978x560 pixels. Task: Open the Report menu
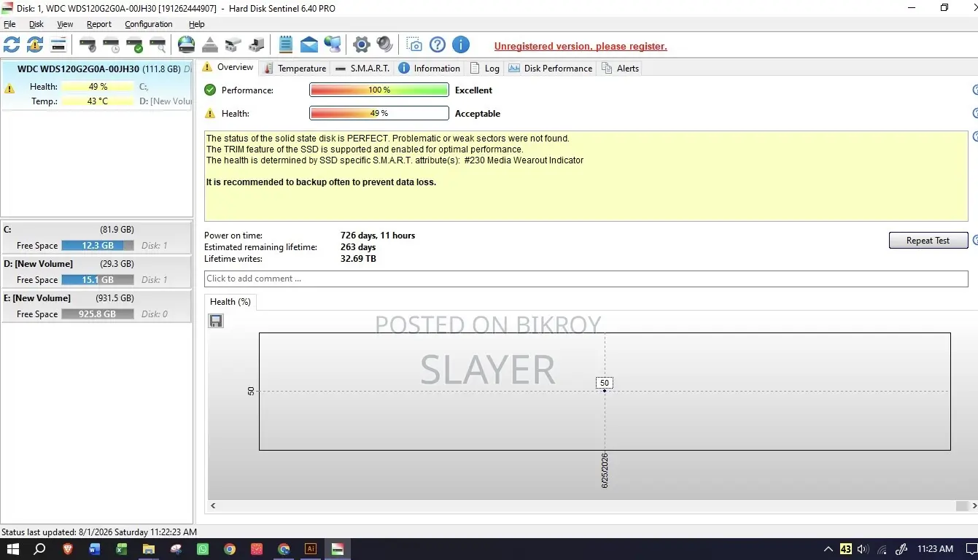(x=99, y=24)
